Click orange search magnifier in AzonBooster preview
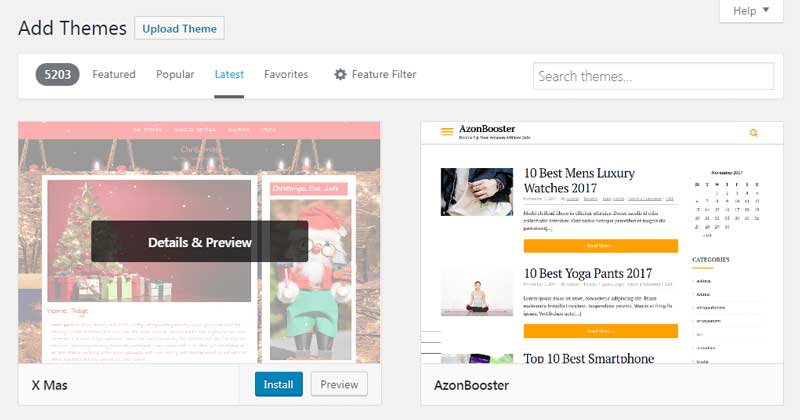The width and height of the screenshot is (800, 420). pos(753,133)
